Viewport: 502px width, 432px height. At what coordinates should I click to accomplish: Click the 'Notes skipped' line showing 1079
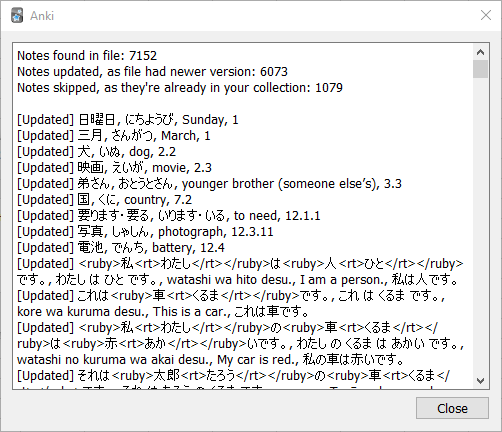click(x=180, y=88)
